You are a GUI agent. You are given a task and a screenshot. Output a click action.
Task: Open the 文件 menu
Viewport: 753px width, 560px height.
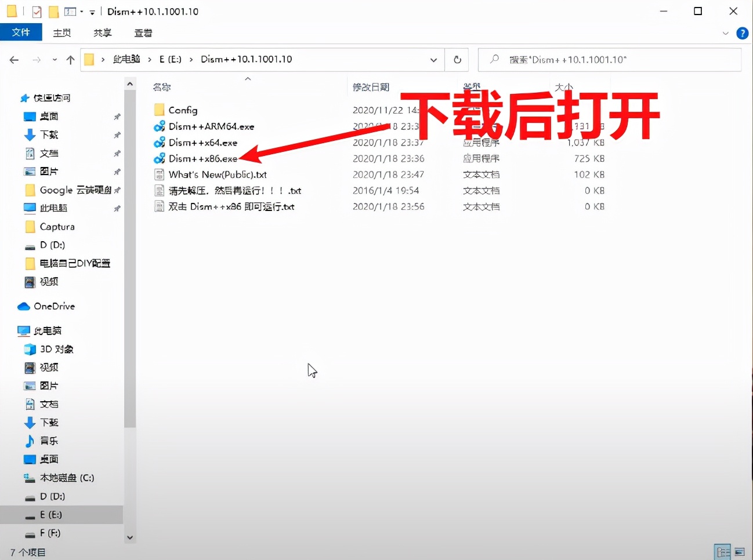[x=21, y=32]
